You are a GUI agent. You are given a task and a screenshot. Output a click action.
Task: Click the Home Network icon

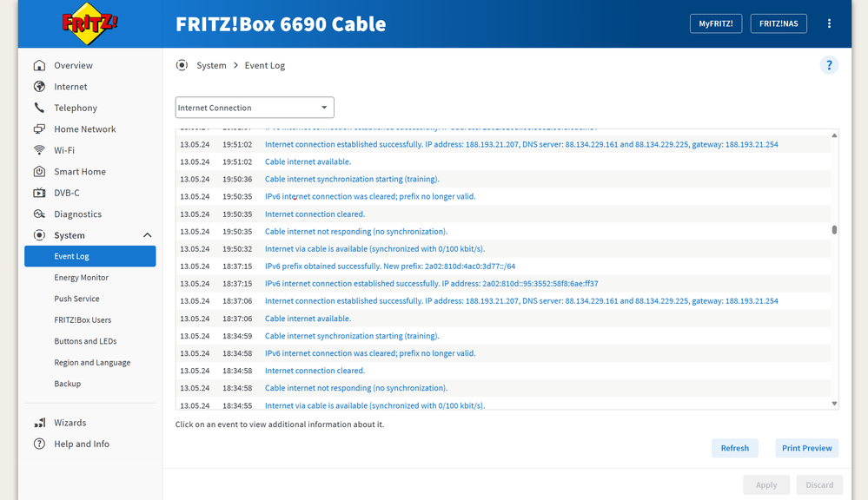point(39,129)
